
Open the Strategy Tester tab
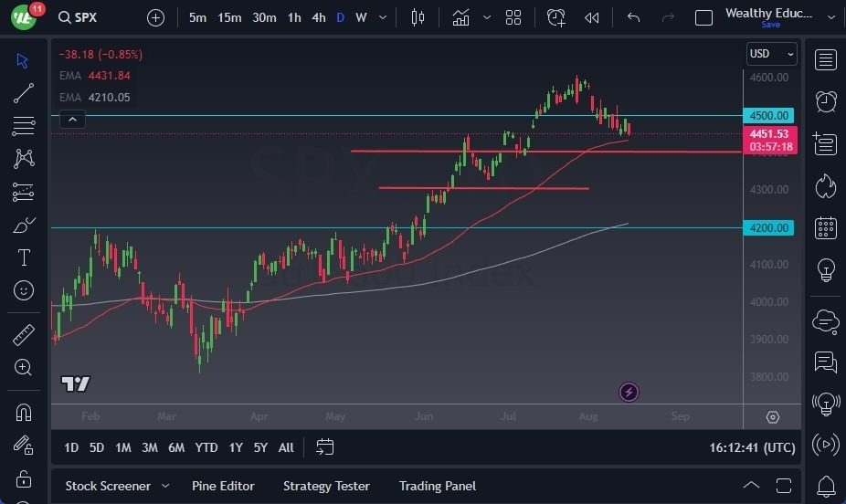326,486
